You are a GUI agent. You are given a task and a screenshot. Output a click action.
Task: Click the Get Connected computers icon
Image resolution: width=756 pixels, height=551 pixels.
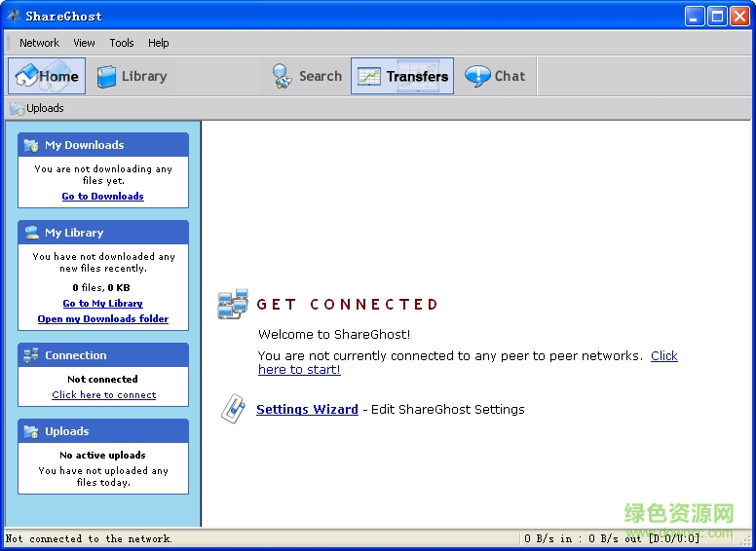tap(233, 305)
